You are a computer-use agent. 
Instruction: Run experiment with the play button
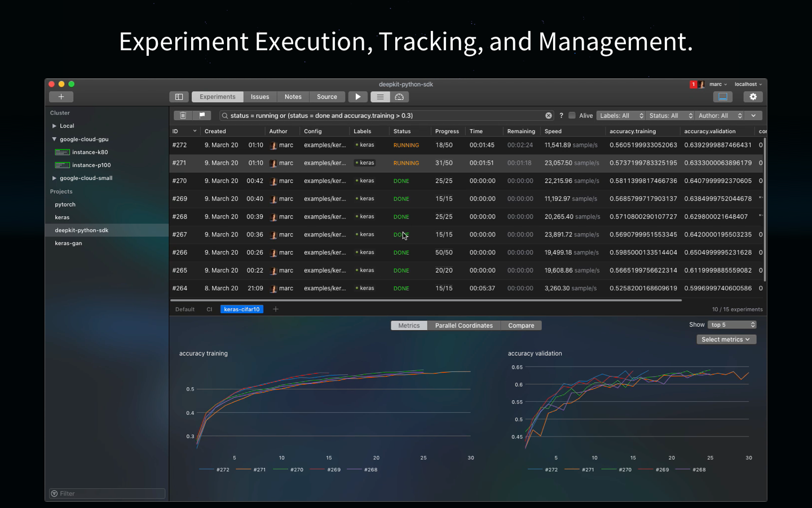[358, 97]
